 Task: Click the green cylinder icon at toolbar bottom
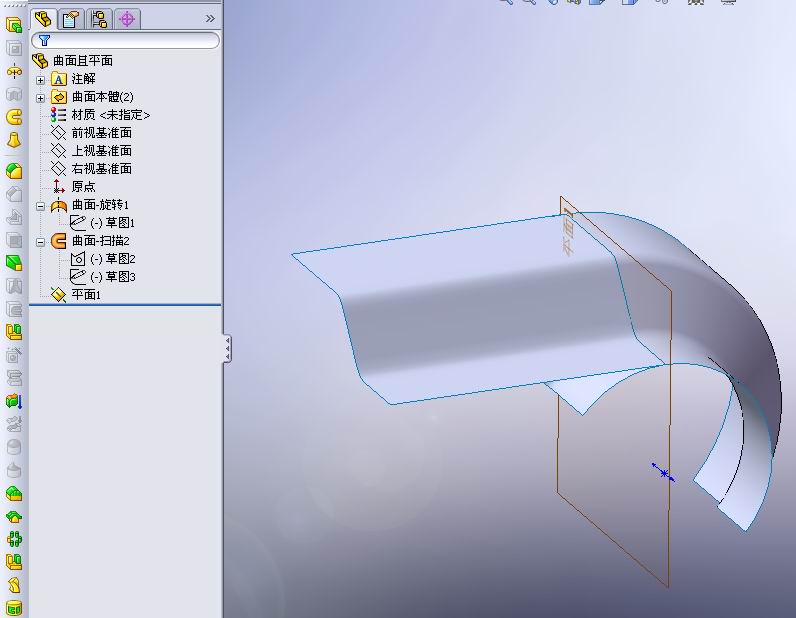pos(14,608)
